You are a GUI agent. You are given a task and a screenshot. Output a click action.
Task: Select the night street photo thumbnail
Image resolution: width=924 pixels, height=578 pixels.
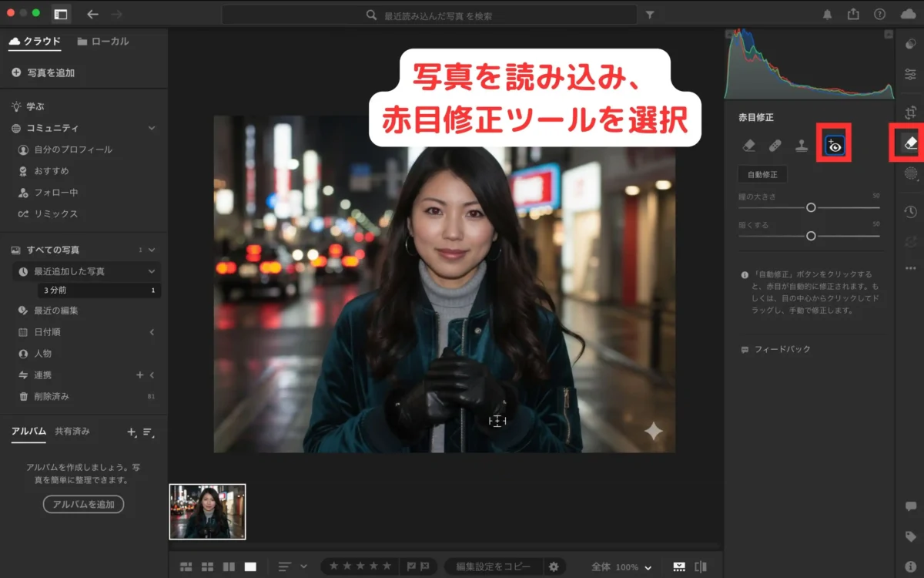pos(206,512)
